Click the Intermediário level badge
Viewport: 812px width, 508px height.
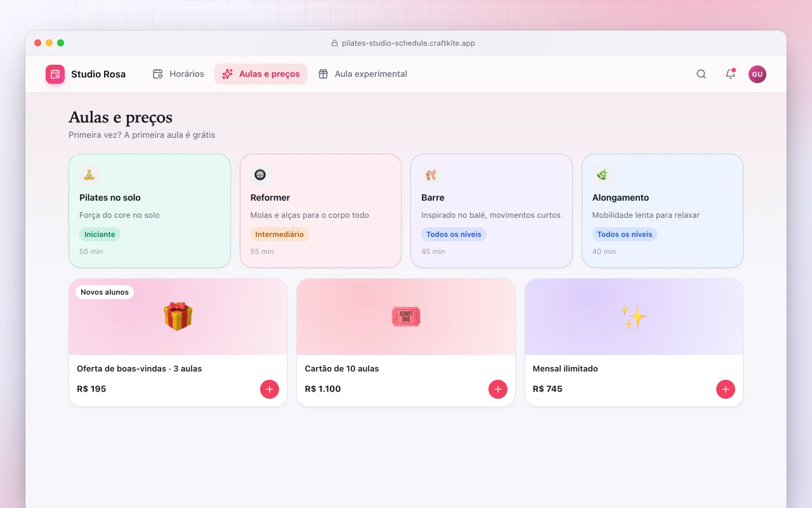[279, 234]
